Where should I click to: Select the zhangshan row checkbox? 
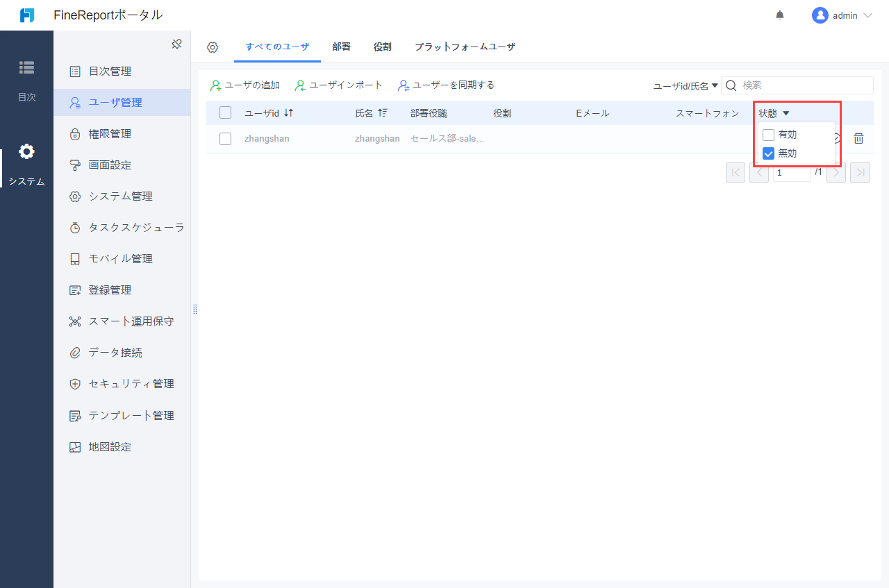pos(225,138)
